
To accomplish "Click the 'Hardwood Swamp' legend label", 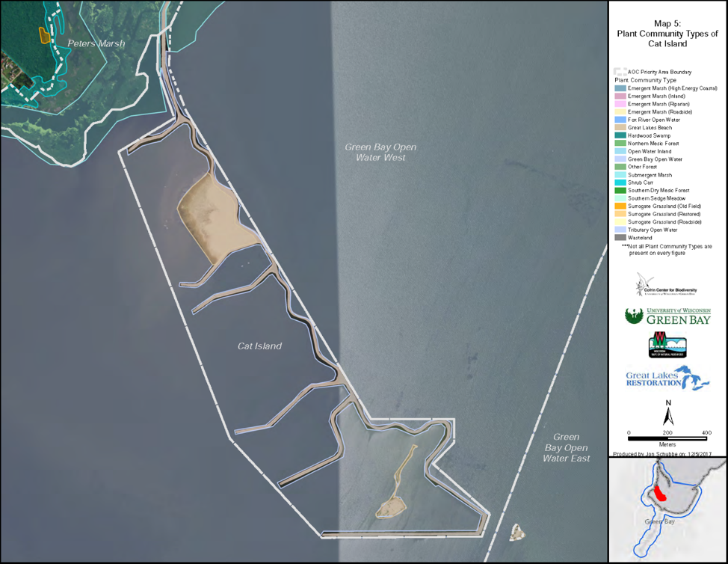I will 649,135.
